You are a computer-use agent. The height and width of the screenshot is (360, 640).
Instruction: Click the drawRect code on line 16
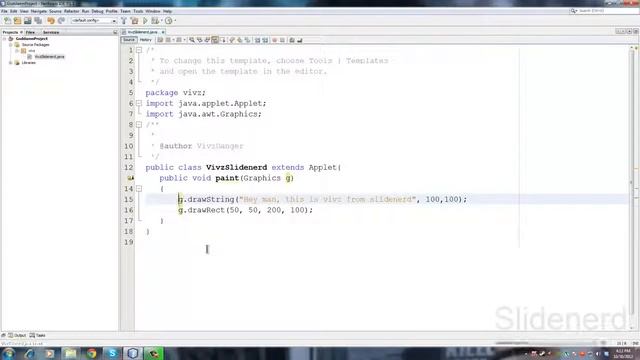(x=245, y=210)
